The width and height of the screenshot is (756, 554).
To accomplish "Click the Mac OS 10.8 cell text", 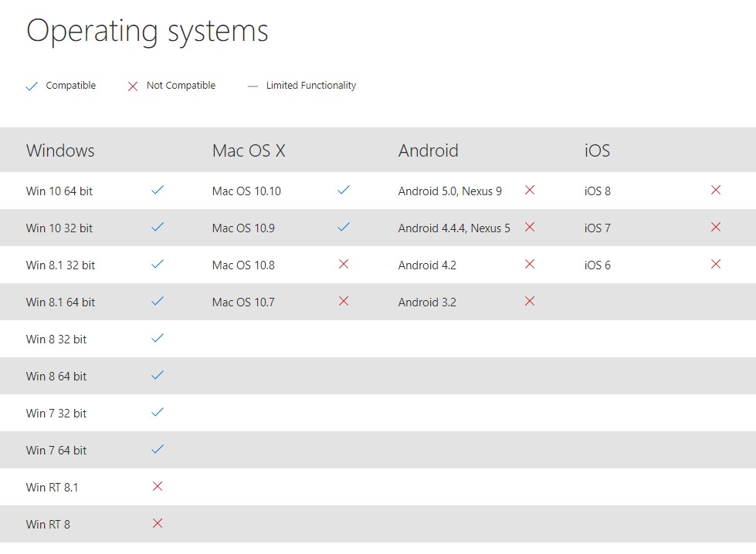I will click(x=243, y=265).
